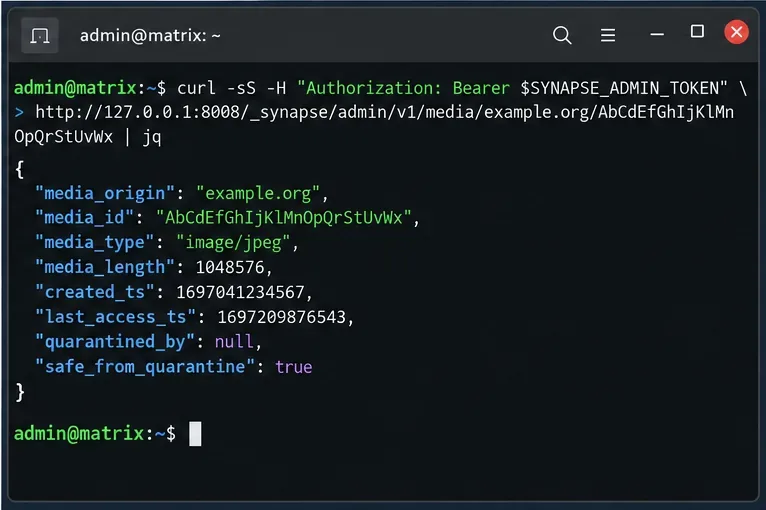766x510 pixels.
Task: Click the 'curl' command word
Action: point(196,88)
